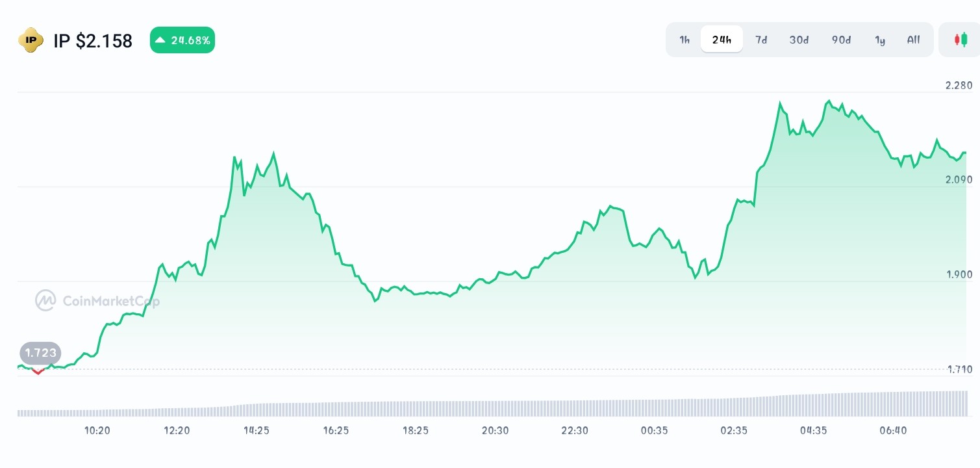The image size is (980, 468).
Task: Toggle the candlestick chart view icon
Action: tap(960, 40)
